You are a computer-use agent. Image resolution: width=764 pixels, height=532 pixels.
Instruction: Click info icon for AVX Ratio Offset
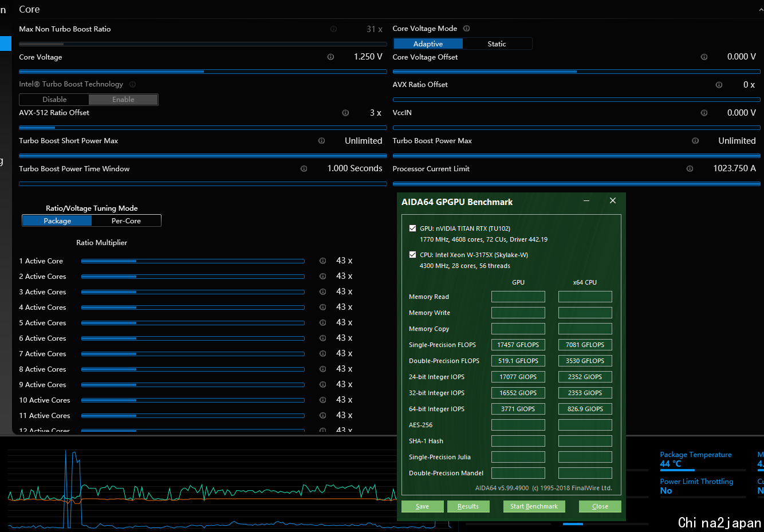(x=719, y=85)
